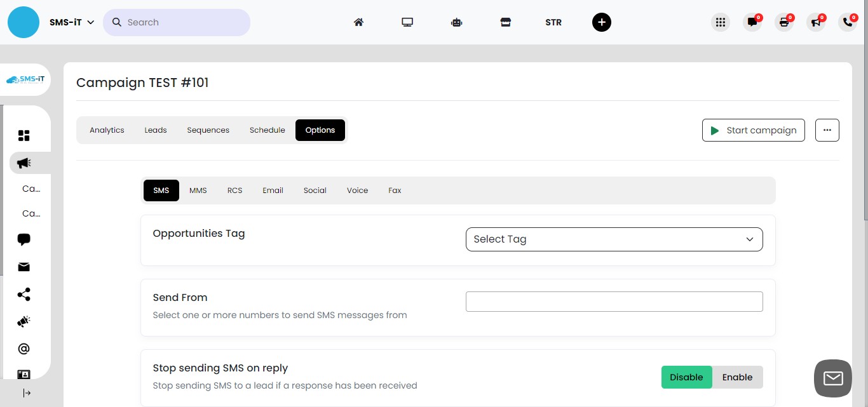
Task: Click the Start campaign button
Action: (x=753, y=130)
